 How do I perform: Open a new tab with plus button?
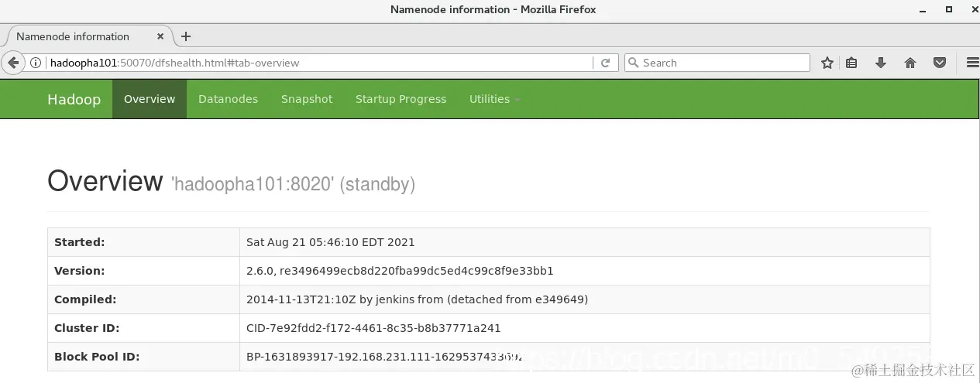click(x=186, y=36)
